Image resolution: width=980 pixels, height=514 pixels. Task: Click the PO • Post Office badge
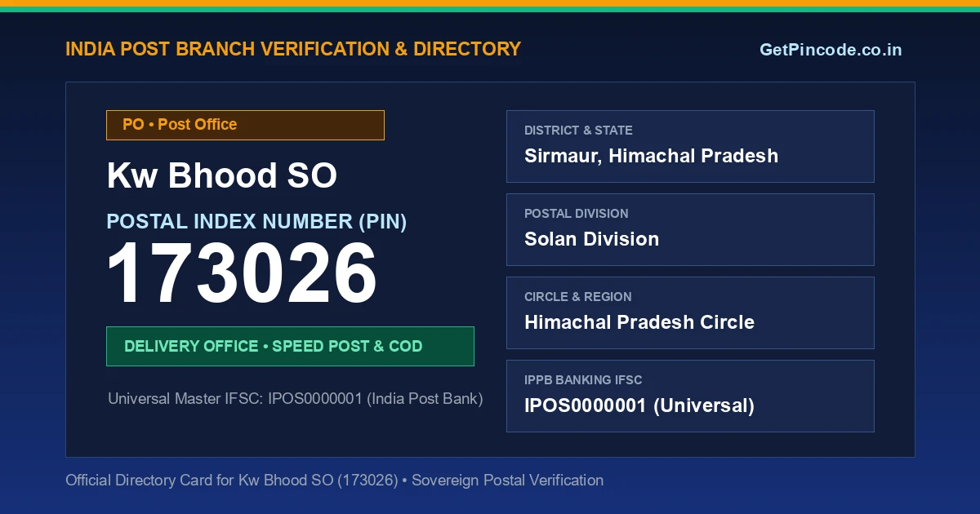245,125
